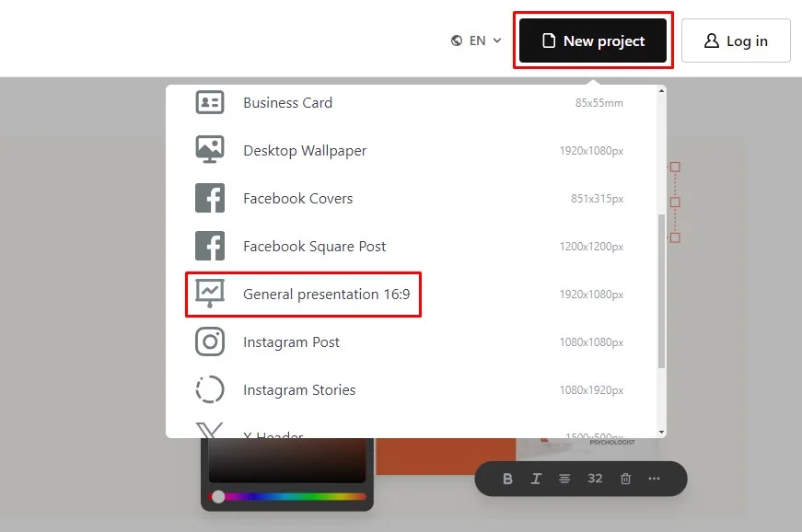802x532 pixels.
Task: Click the New project button
Action: [593, 40]
